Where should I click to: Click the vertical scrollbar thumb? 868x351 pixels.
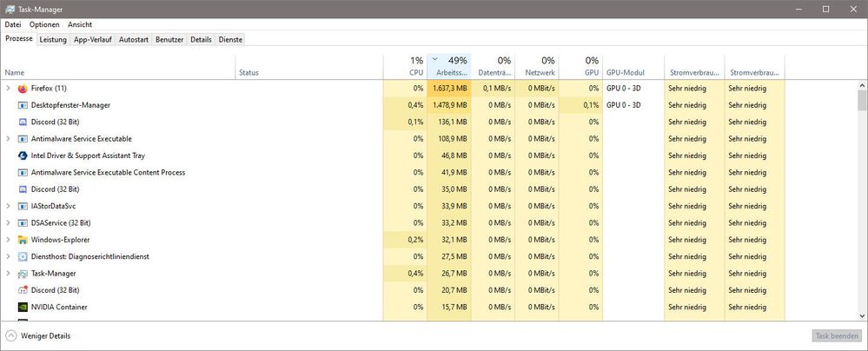pyautogui.click(x=862, y=102)
